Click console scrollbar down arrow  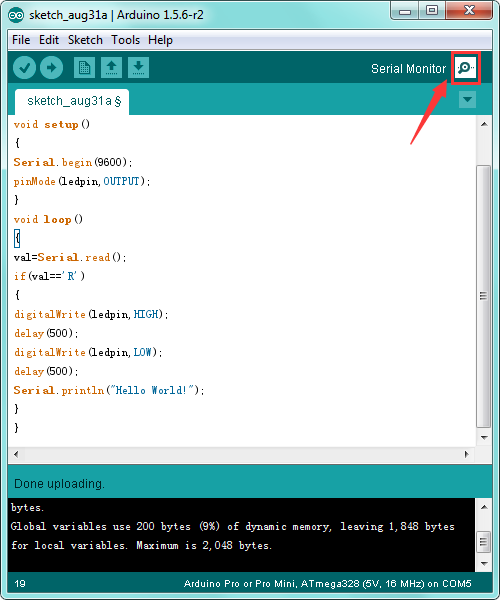pos(484,563)
